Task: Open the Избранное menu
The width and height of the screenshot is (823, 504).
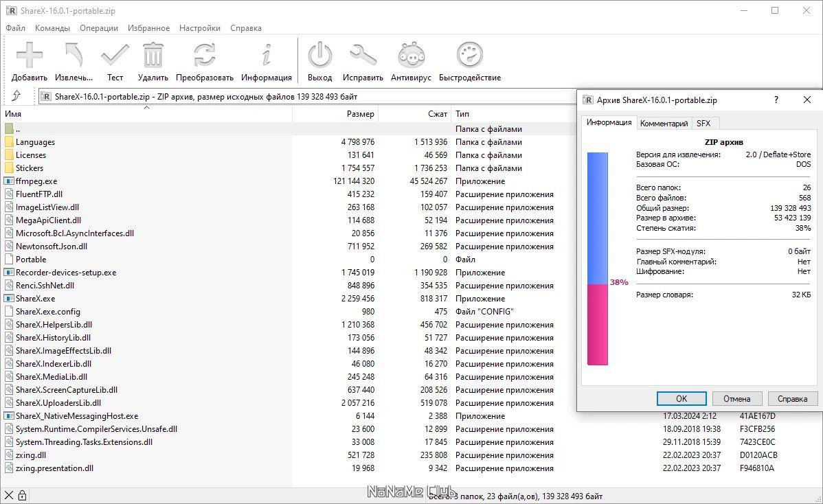Action: point(148,28)
